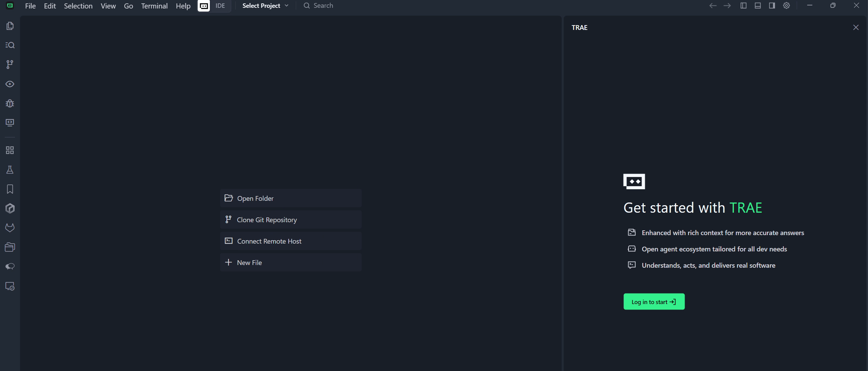Image resolution: width=868 pixels, height=371 pixels.
Task: Expand the Select Project dropdown
Action: click(x=265, y=5)
